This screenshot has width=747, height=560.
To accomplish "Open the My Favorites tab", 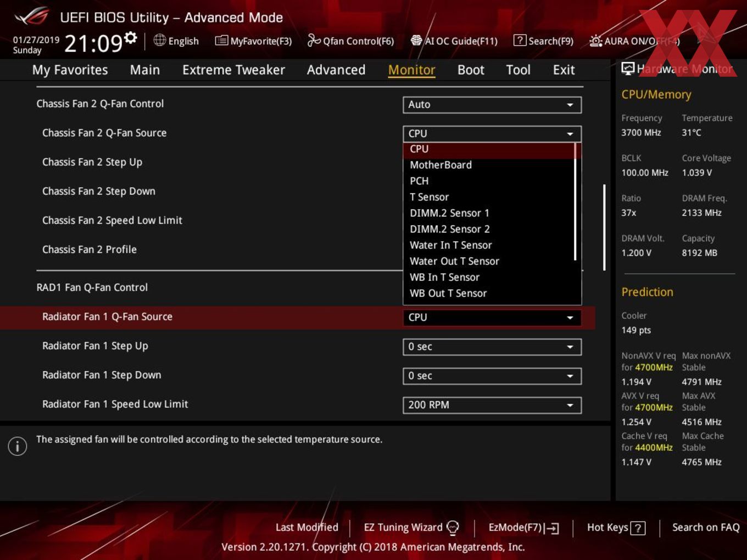I will click(70, 70).
